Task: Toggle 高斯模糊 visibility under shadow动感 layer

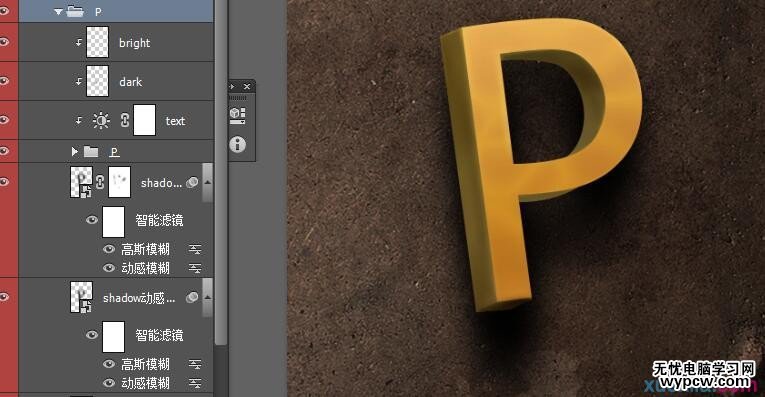Action: coord(109,364)
